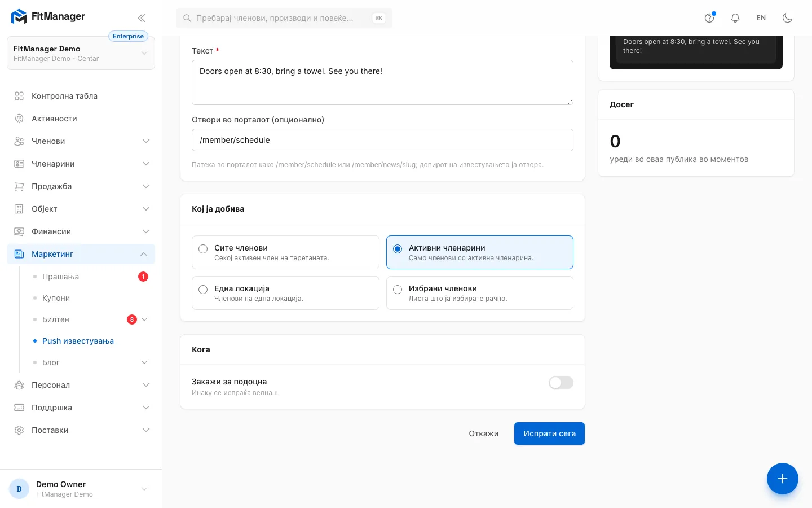This screenshot has height=508, width=812.
Task: Click the portal path /member/schedule field
Action: pos(382,140)
